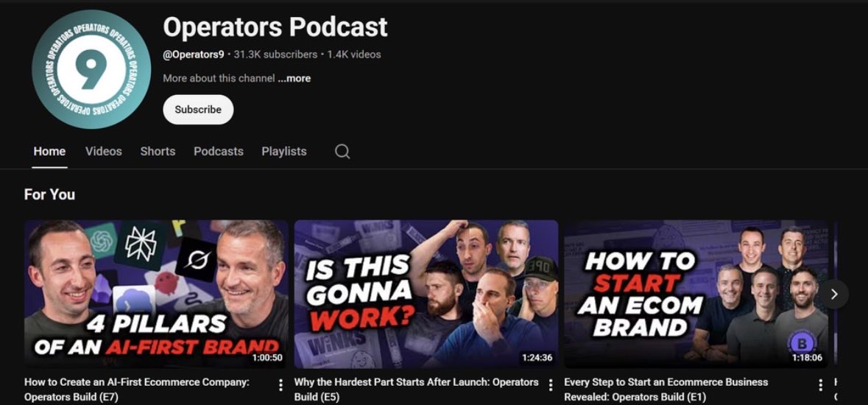868x405 pixels.
Task: Show next videos with right arrow
Action: tap(834, 295)
